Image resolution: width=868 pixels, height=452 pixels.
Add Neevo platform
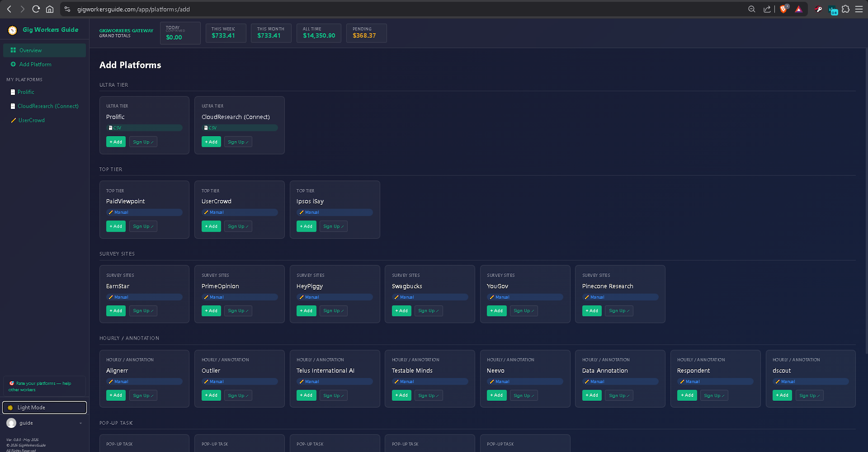click(496, 395)
